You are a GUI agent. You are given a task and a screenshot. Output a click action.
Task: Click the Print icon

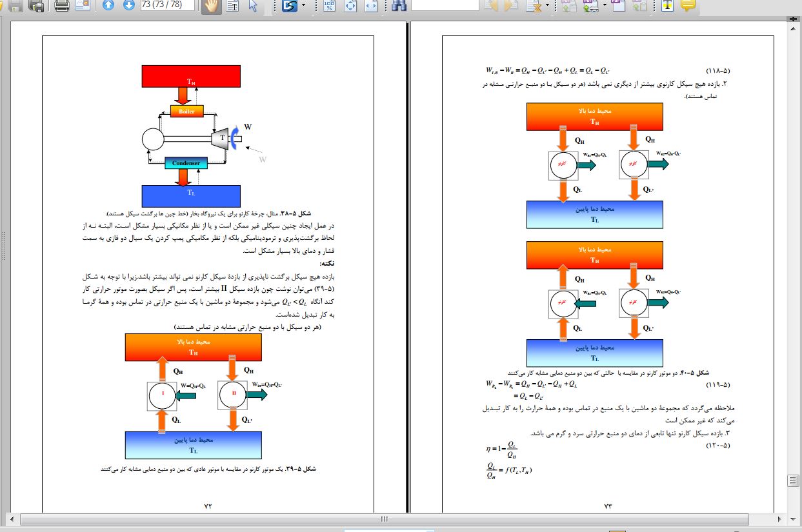[62, 6]
